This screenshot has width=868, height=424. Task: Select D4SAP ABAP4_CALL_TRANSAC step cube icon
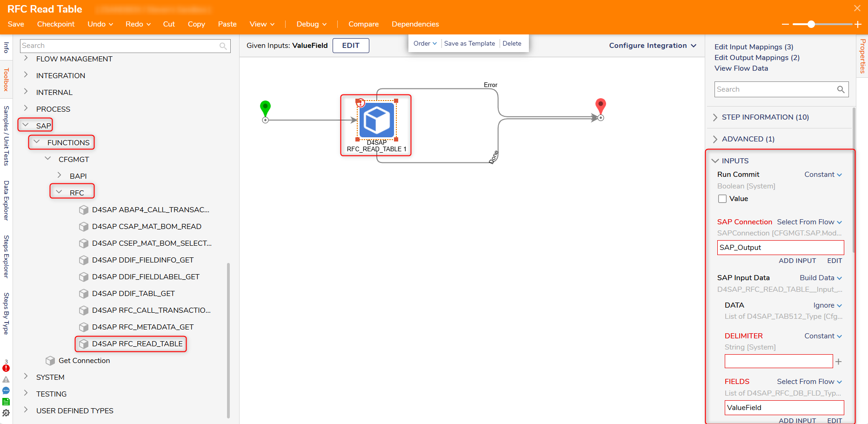[84, 210]
